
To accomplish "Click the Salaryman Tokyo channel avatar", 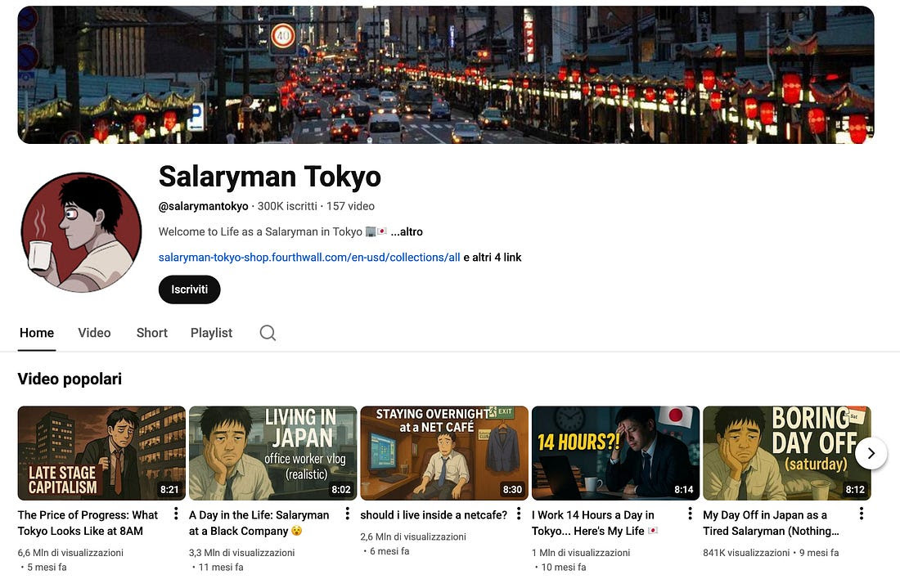I will pyautogui.click(x=81, y=232).
